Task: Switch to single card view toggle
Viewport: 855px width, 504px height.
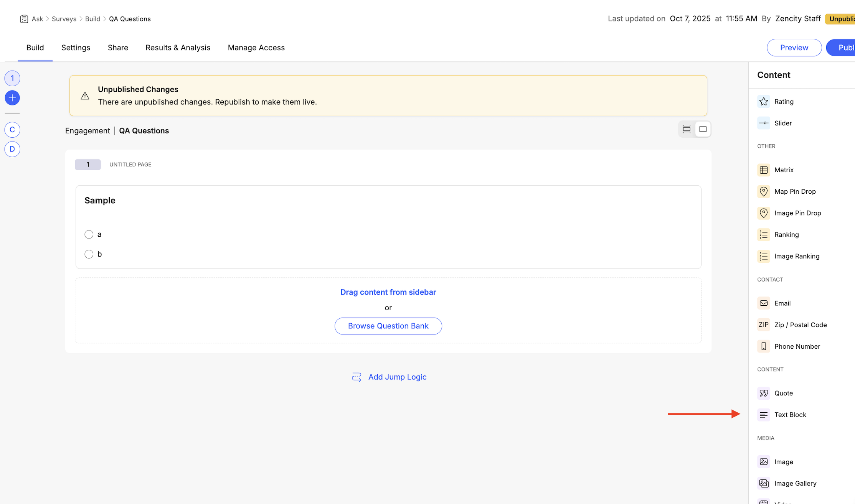Action: pyautogui.click(x=703, y=129)
